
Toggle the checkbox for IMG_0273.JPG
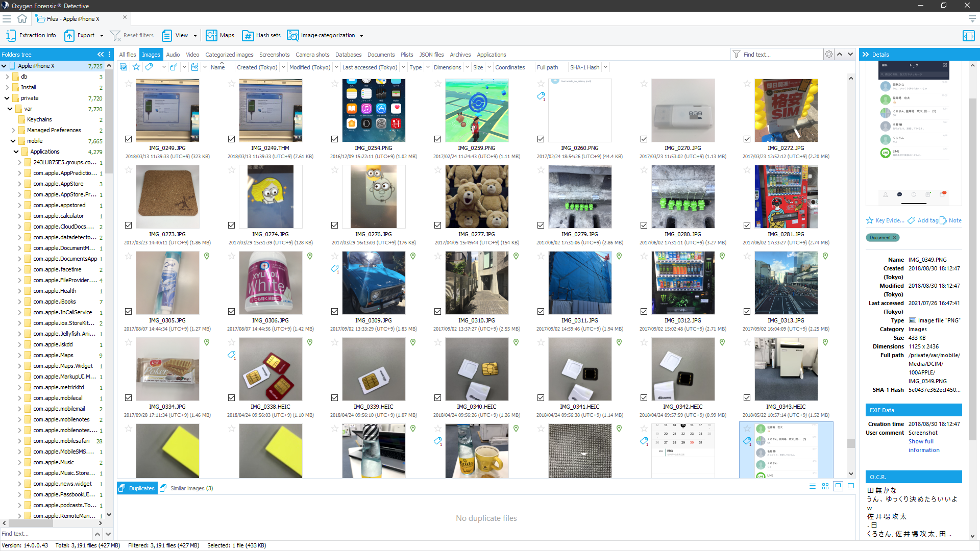128,226
